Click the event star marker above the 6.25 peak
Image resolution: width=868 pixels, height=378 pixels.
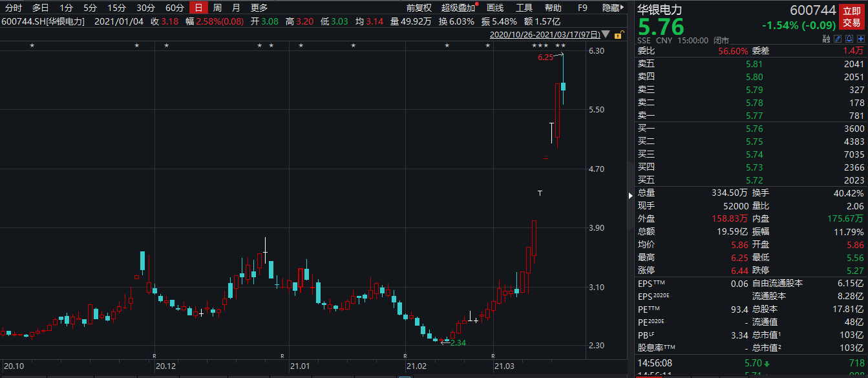564,45
